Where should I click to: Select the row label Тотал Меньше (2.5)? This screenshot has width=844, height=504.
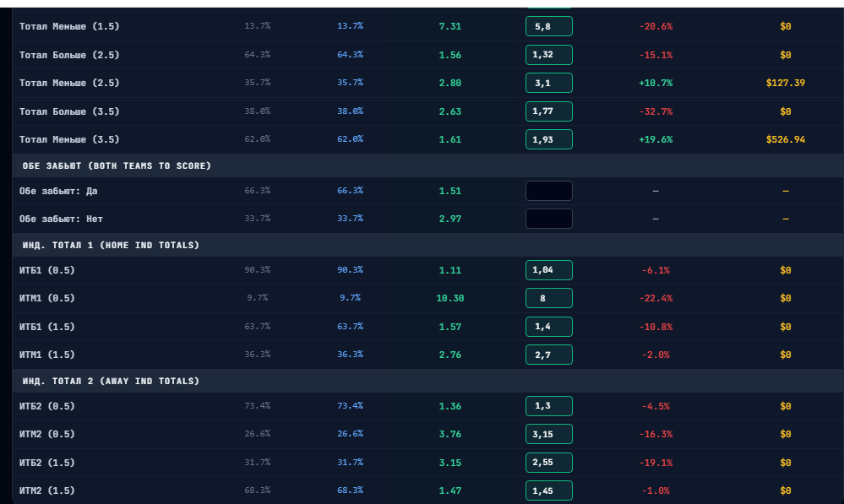pos(69,83)
